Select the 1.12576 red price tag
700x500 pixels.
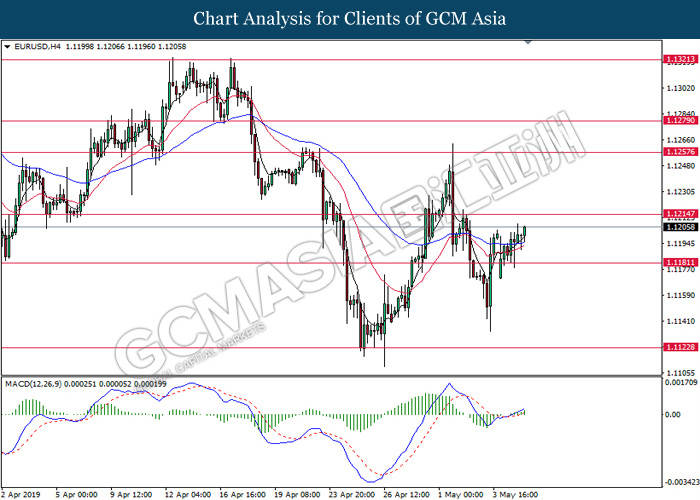tap(680, 152)
